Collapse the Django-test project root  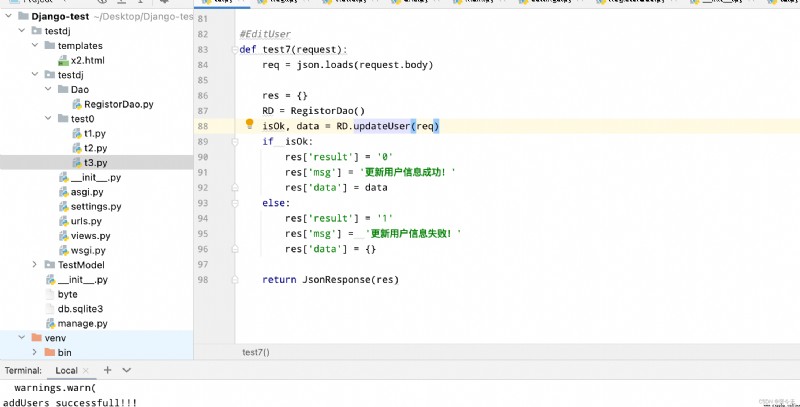[8, 16]
